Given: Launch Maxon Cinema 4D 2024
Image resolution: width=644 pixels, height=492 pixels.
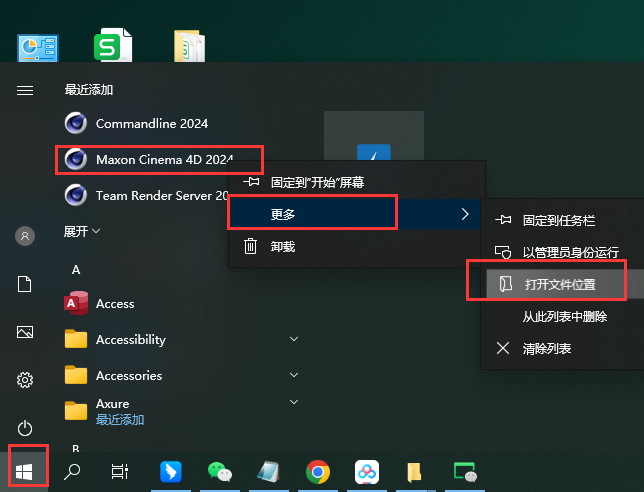Looking at the screenshot, I should (149, 159).
